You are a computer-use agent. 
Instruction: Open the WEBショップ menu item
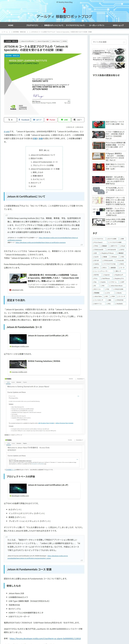[118, 25]
